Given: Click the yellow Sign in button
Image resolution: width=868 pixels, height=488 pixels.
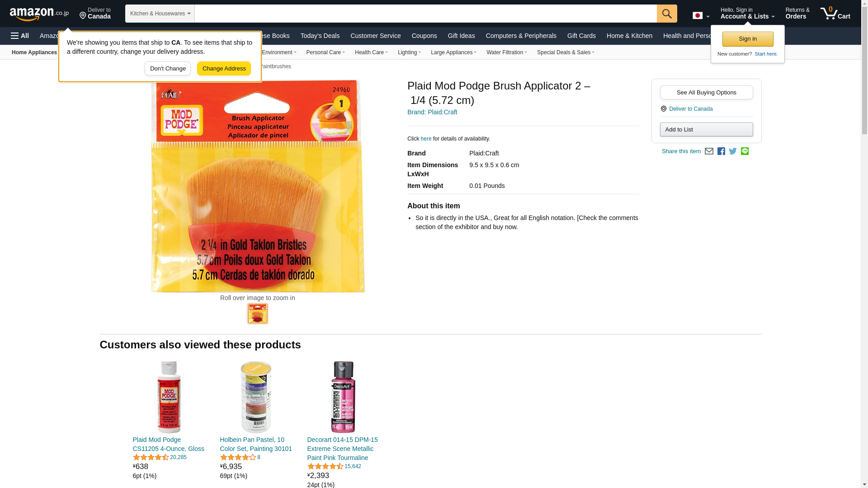Looking at the screenshot, I should click(x=748, y=39).
